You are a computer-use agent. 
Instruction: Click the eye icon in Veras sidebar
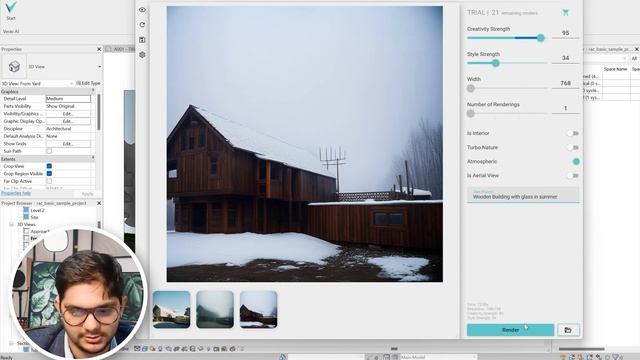(142, 10)
